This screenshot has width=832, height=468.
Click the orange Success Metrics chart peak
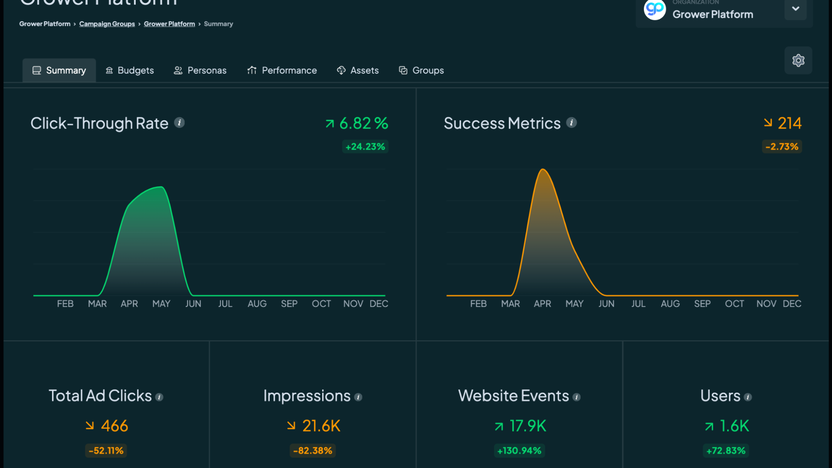543,171
